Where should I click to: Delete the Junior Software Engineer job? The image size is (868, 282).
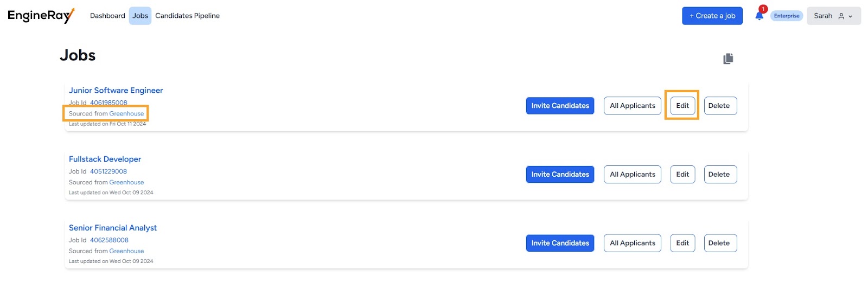point(719,106)
